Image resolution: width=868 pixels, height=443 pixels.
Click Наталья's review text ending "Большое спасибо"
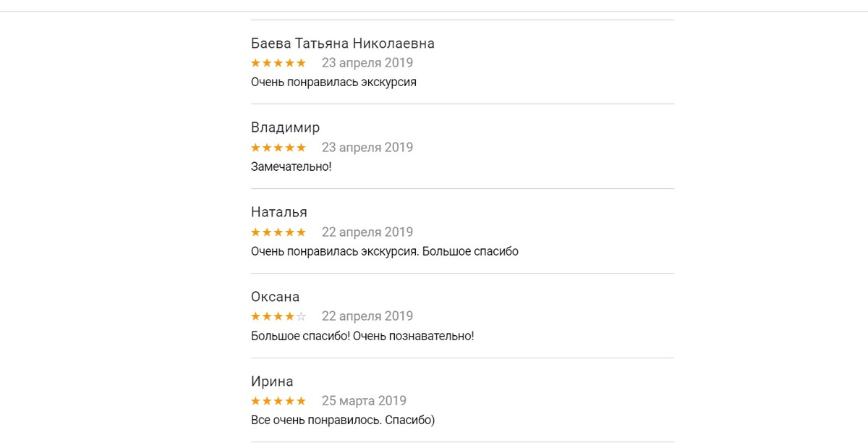[x=384, y=252]
